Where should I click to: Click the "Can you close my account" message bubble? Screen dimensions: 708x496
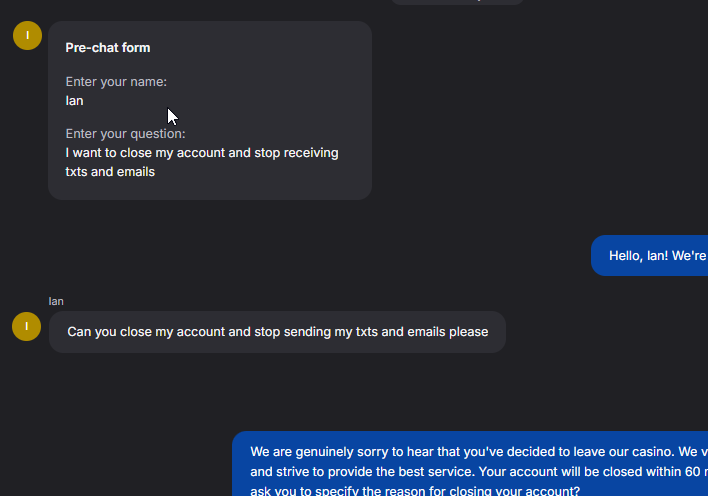277,332
